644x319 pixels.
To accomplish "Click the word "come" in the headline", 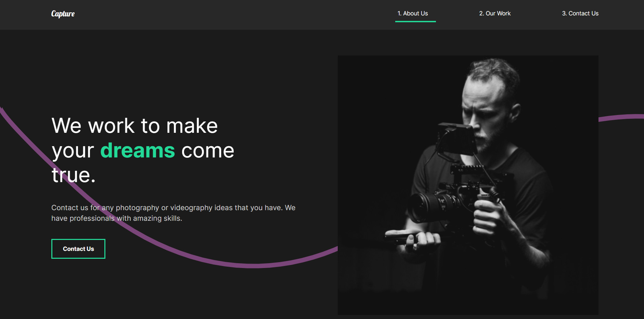I will click(208, 150).
